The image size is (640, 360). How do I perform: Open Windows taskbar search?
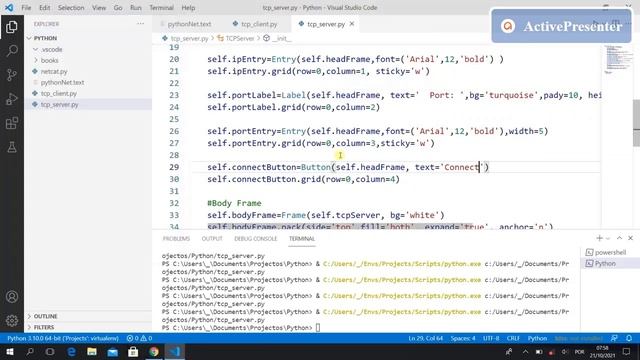[30, 352]
